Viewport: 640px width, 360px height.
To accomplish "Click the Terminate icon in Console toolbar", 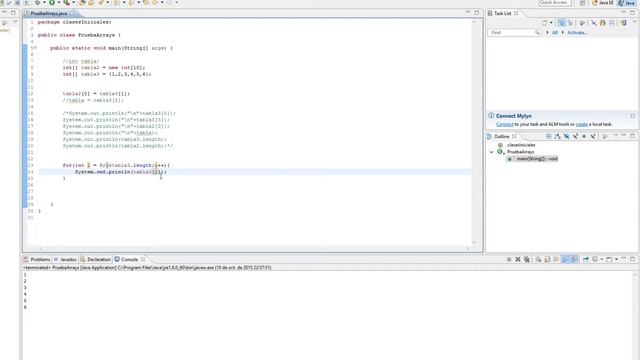I will (x=509, y=260).
